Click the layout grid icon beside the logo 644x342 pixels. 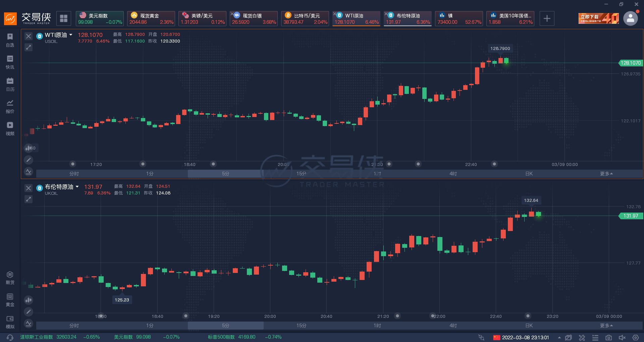pyautogui.click(x=64, y=18)
